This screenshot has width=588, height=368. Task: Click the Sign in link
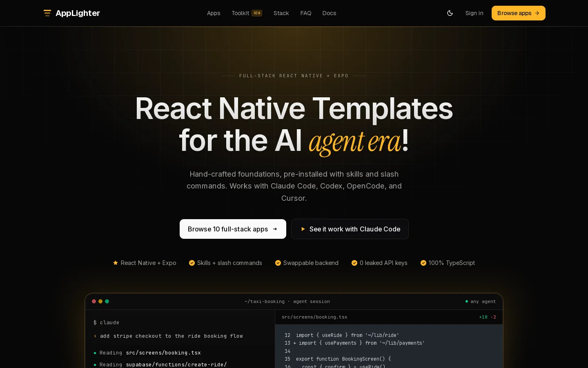pos(474,13)
